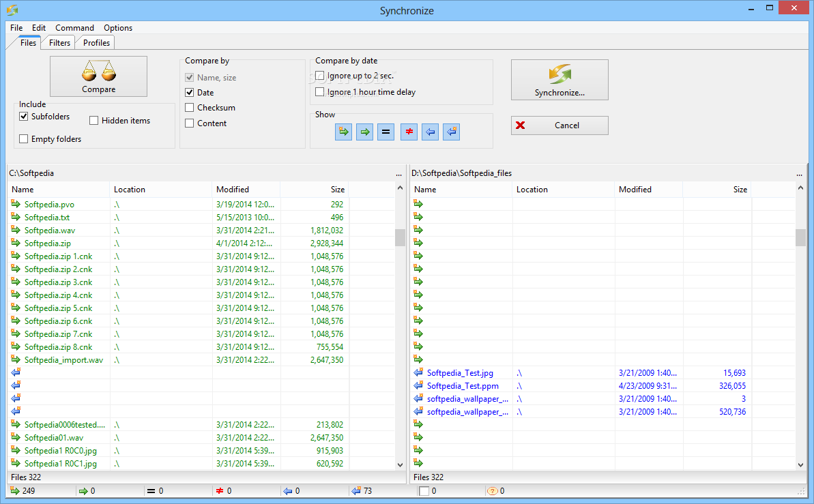Click status bar empty square icon
The height and width of the screenshot is (504, 814).
tap(424, 491)
